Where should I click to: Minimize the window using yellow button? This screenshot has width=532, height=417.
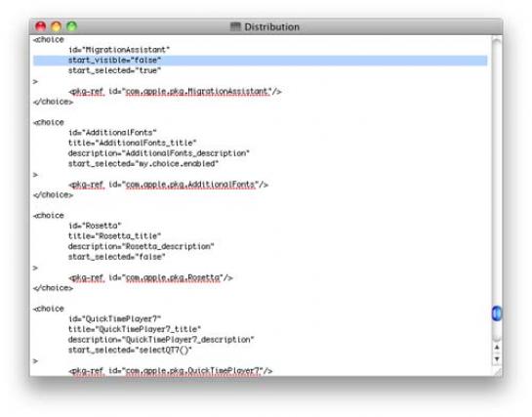coord(57,26)
